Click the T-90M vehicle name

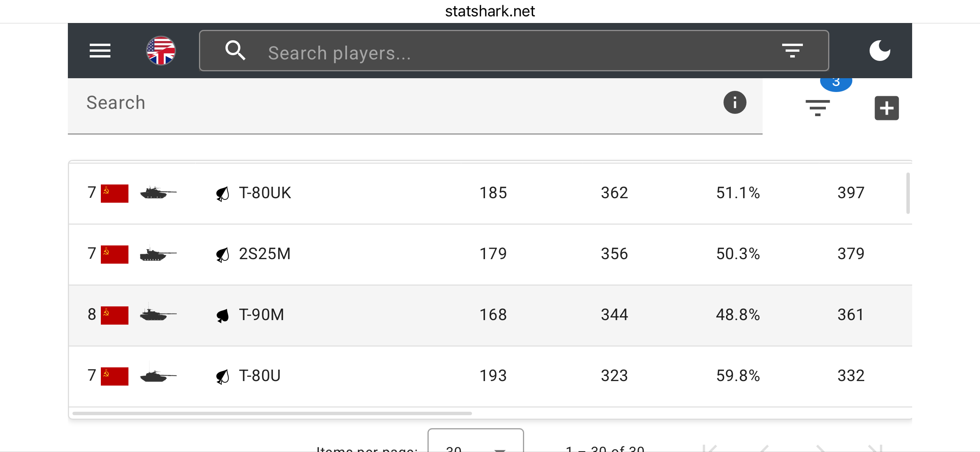click(x=261, y=315)
